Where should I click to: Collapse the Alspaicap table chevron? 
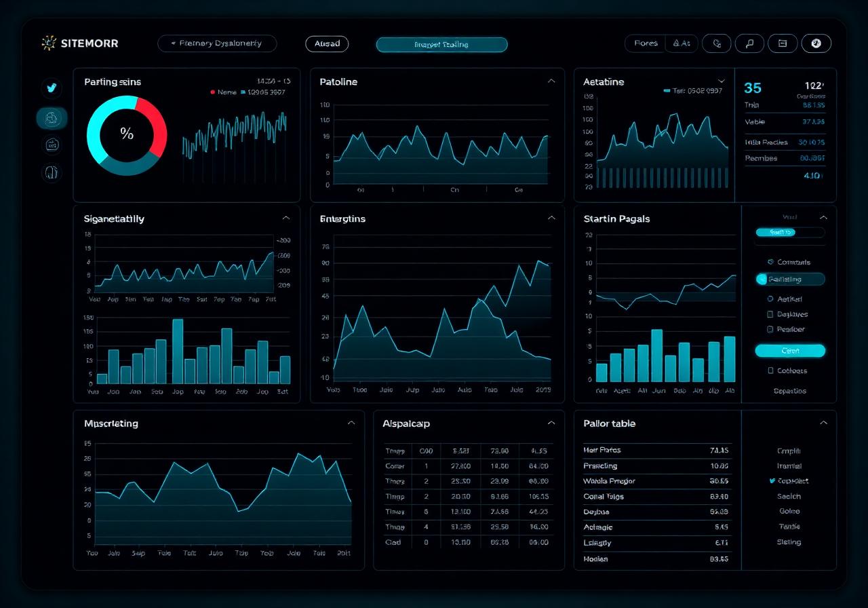(x=551, y=423)
